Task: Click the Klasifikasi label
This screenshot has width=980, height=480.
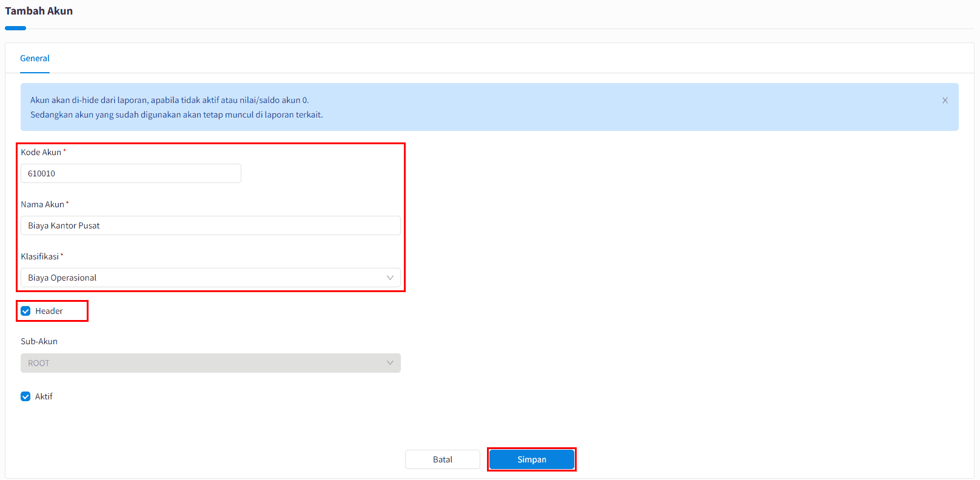Action: tap(40, 256)
